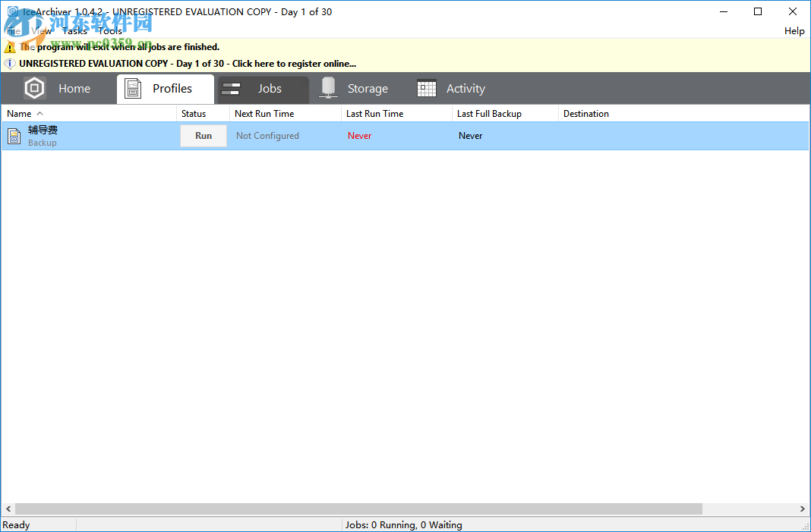Click the info icon beside the unregistered notice
This screenshot has width=811, height=532.
coord(9,64)
